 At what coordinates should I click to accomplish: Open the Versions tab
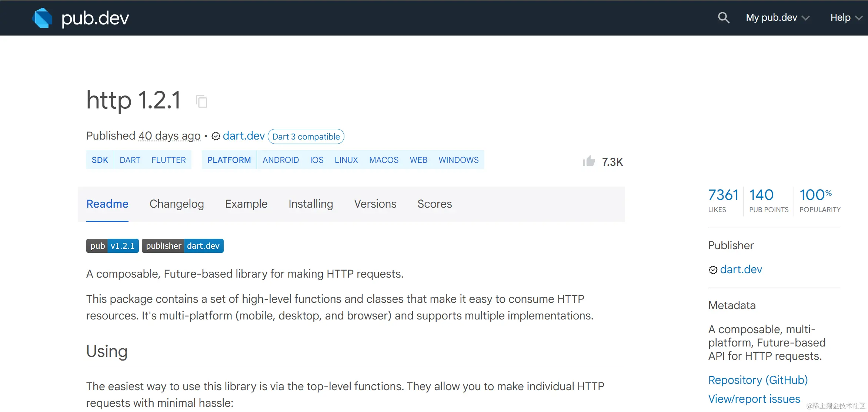375,204
